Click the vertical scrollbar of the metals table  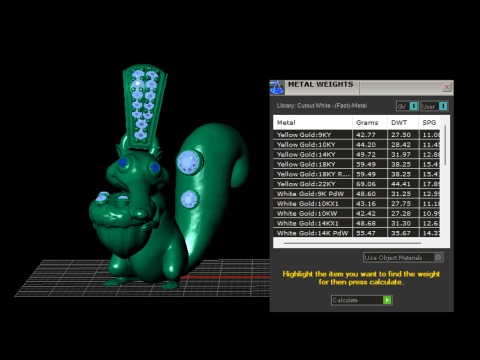(x=445, y=145)
